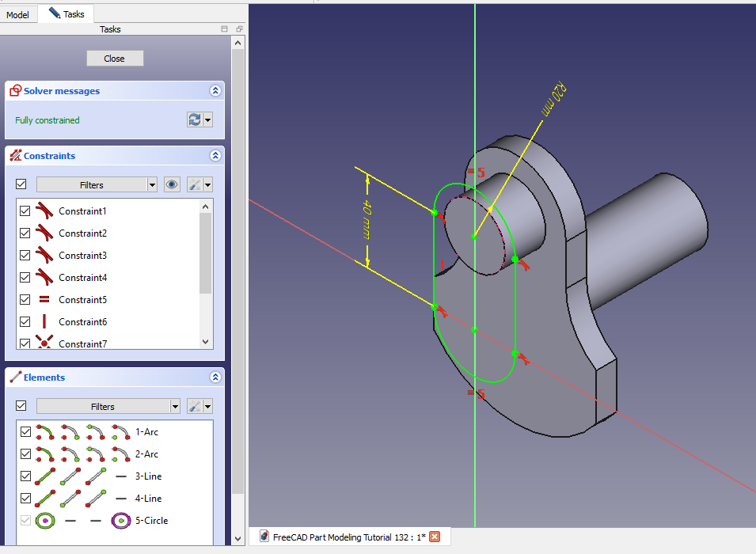Click the Constraint5 equality icon
Viewport: 756px width, 554px height.
click(44, 300)
